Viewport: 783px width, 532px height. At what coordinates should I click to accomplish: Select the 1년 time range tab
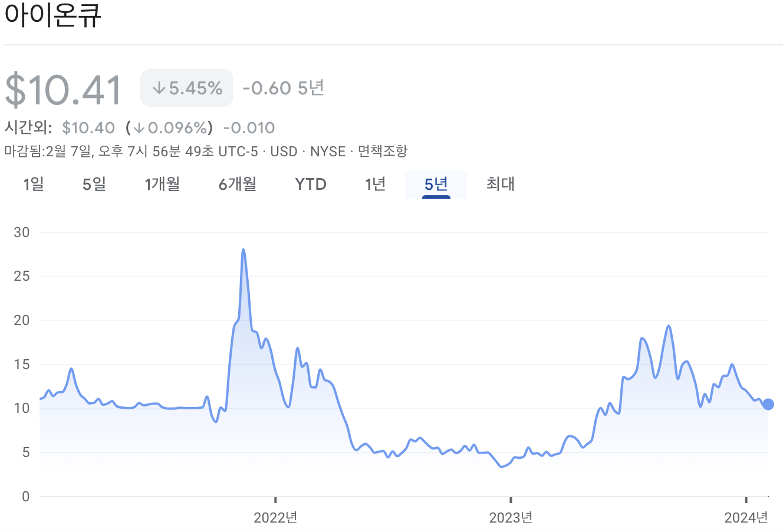[x=375, y=184]
